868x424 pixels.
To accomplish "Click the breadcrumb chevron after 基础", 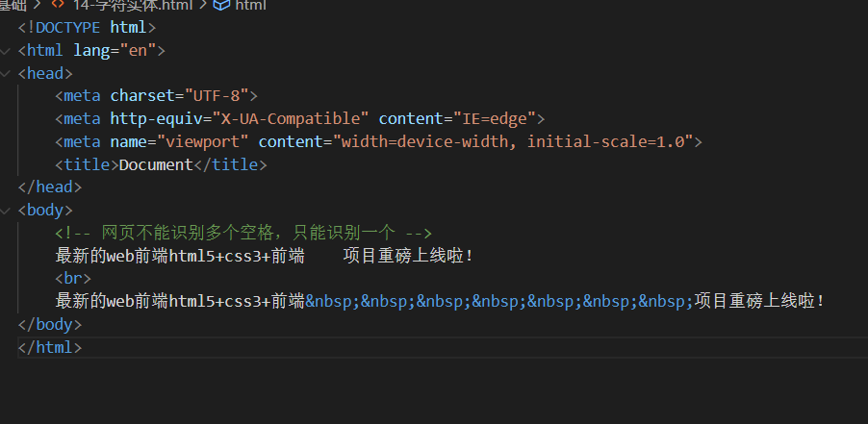I will pyautogui.click(x=37, y=5).
